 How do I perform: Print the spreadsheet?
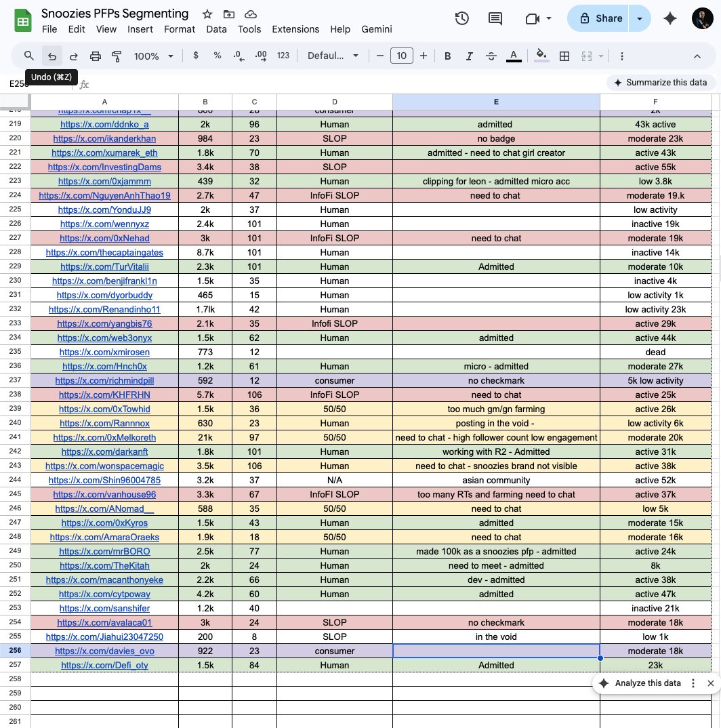[x=95, y=56]
